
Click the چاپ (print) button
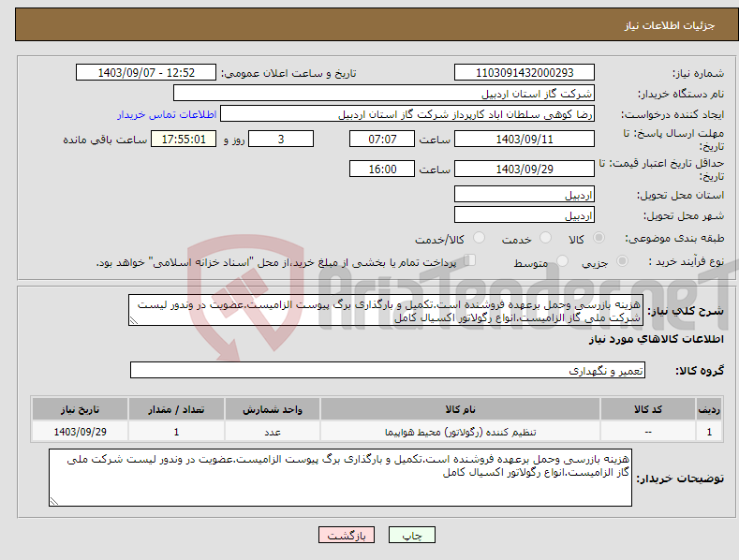pyautogui.click(x=411, y=535)
